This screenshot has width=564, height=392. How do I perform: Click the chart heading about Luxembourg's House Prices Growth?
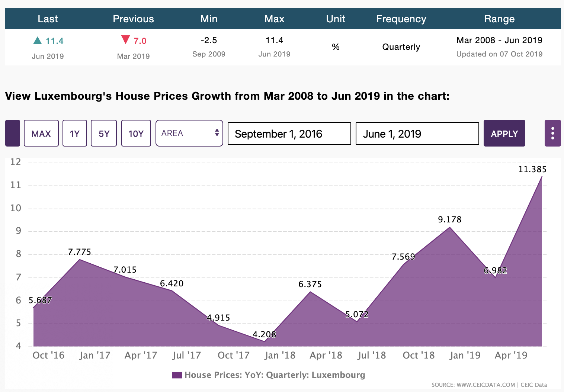coord(227,96)
